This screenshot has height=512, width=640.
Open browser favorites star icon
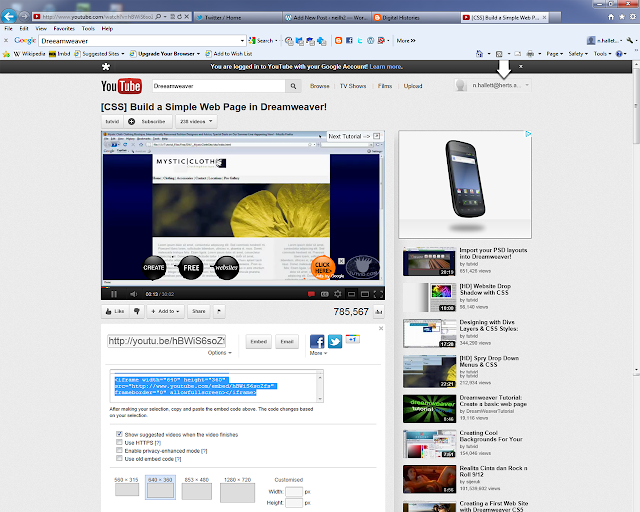(622, 17)
